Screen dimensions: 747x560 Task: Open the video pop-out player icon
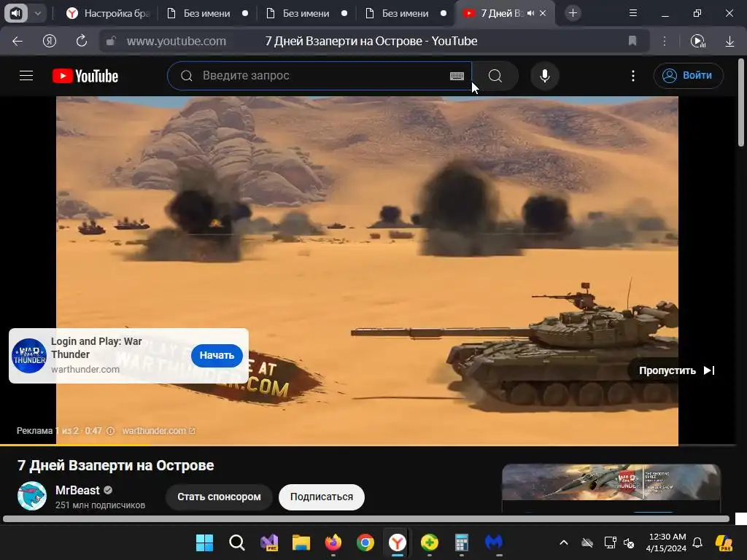[x=698, y=41]
